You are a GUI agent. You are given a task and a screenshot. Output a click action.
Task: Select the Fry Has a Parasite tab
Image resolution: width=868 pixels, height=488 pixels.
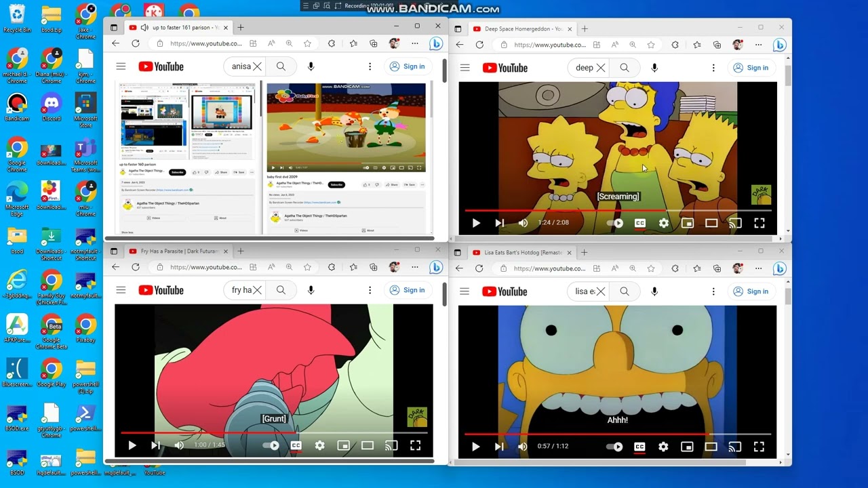click(178, 251)
